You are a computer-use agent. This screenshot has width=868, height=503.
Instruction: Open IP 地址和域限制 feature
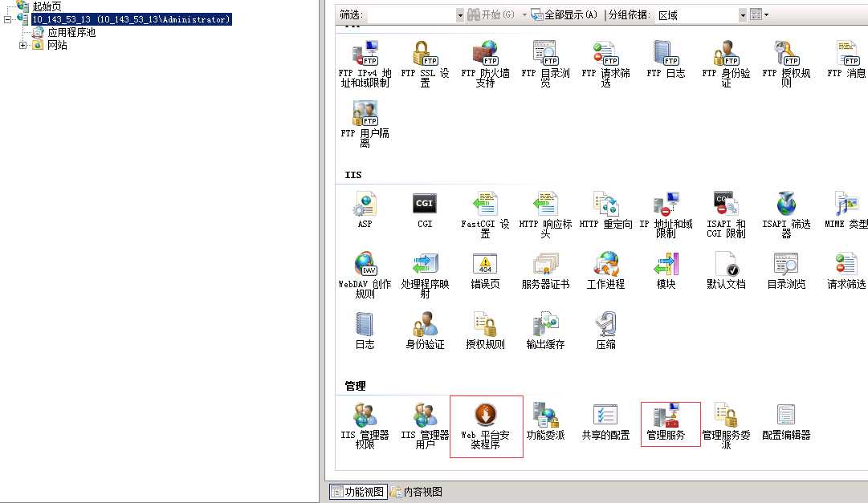[666, 215]
